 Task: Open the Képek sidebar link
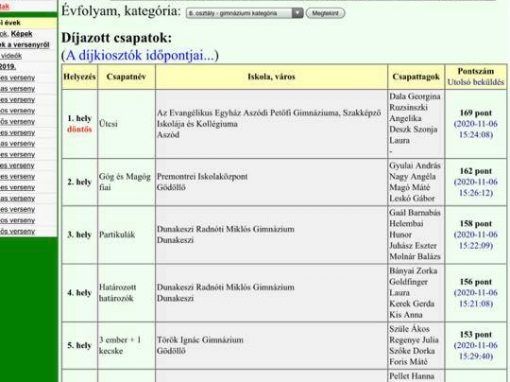[x=22, y=34]
